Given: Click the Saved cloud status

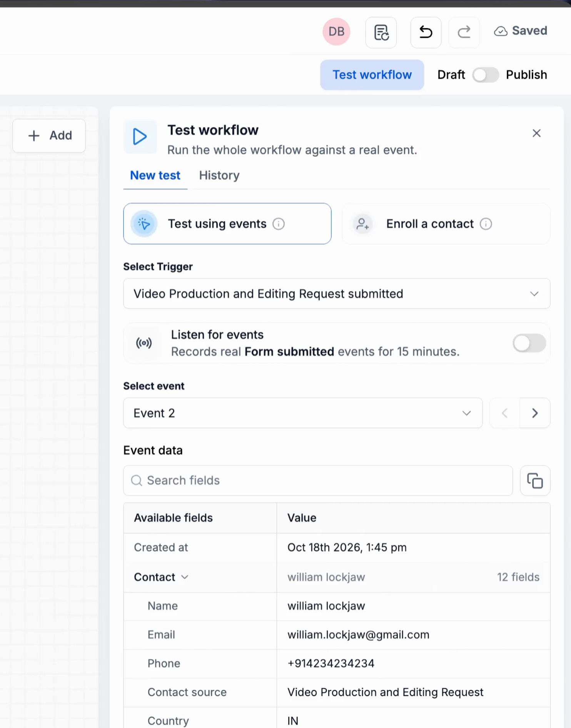Looking at the screenshot, I should click(x=521, y=31).
